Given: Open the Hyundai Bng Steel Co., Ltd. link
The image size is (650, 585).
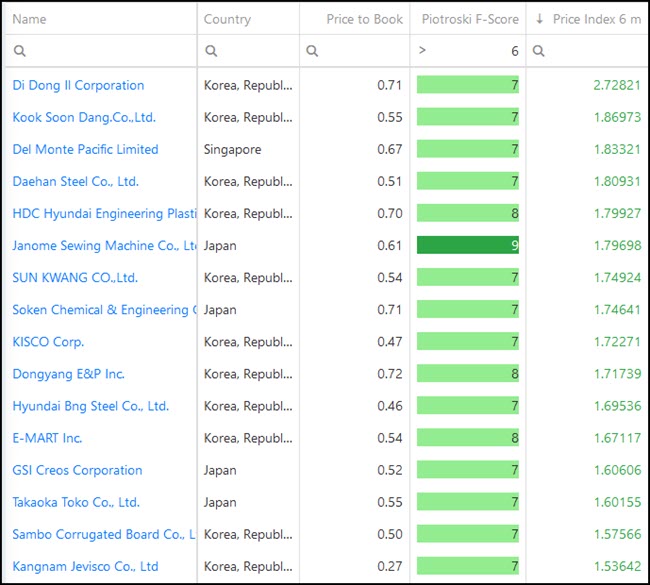Looking at the screenshot, I should (91, 406).
